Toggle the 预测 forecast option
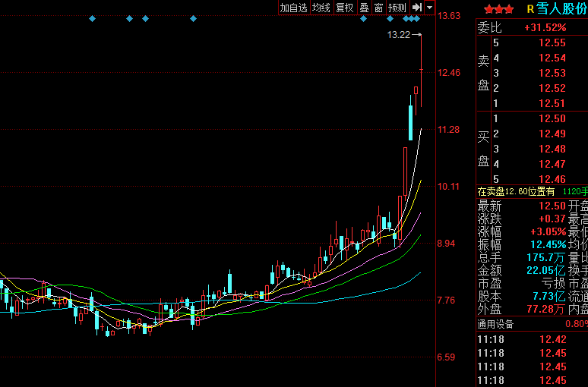Screen dimensions: 588x387 (x=397, y=8)
